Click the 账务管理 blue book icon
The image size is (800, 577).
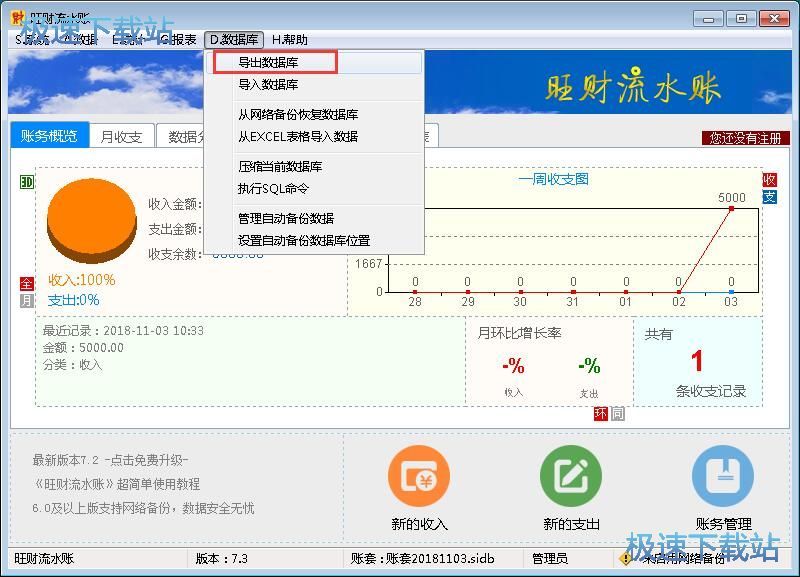pos(722,475)
